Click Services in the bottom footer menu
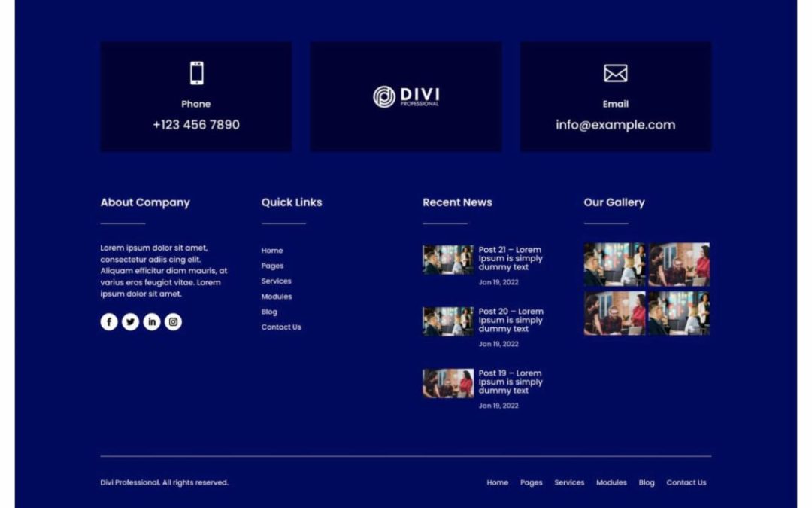The width and height of the screenshot is (812, 508). [569, 482]
